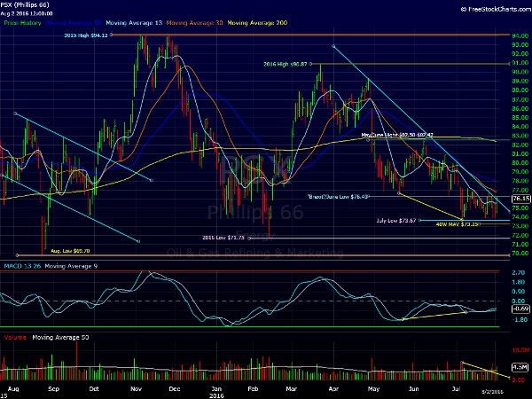Viewport: 532px width, 399px height.
Task: Click the MACD 13 26 indicator label
Action: [22, 266]
